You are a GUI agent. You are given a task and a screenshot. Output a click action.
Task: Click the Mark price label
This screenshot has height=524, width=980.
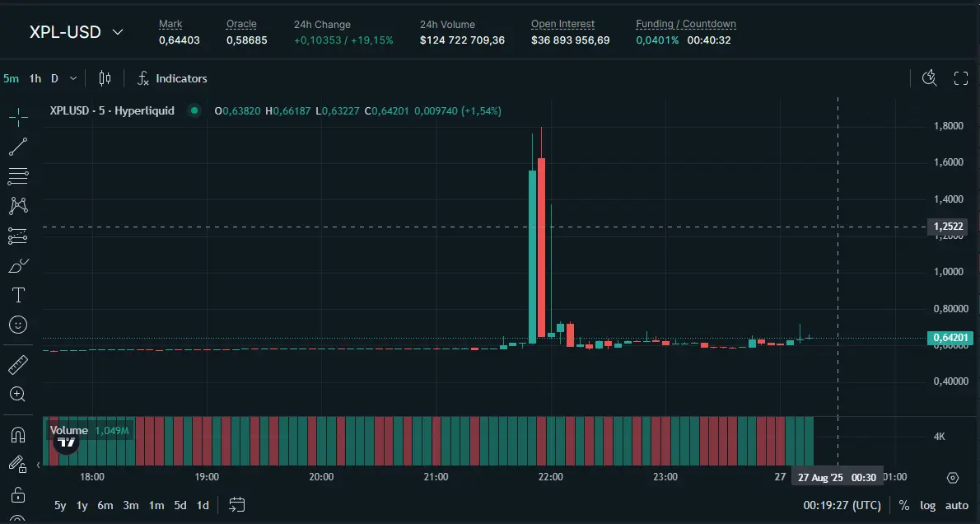[x=170, y=25]
